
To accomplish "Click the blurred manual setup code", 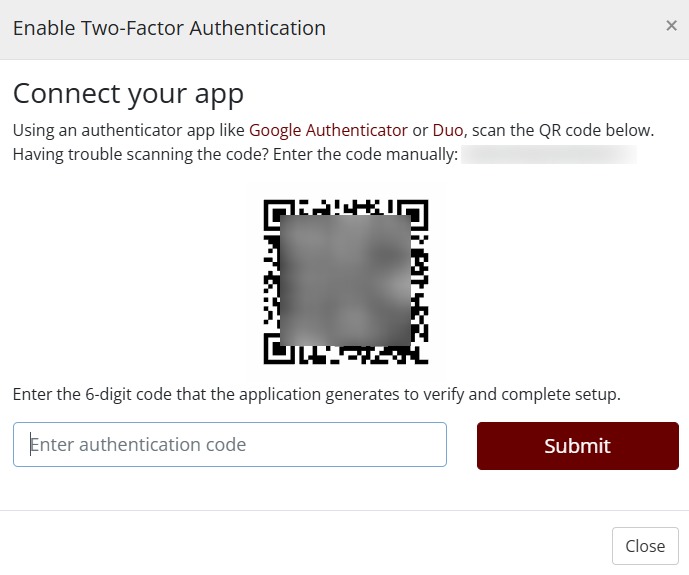I will click(549, 155).
